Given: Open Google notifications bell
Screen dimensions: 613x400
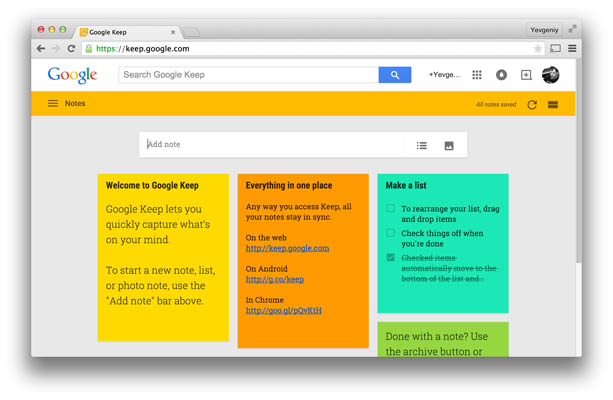Looking at the screenshot, I should click(501, 75).
